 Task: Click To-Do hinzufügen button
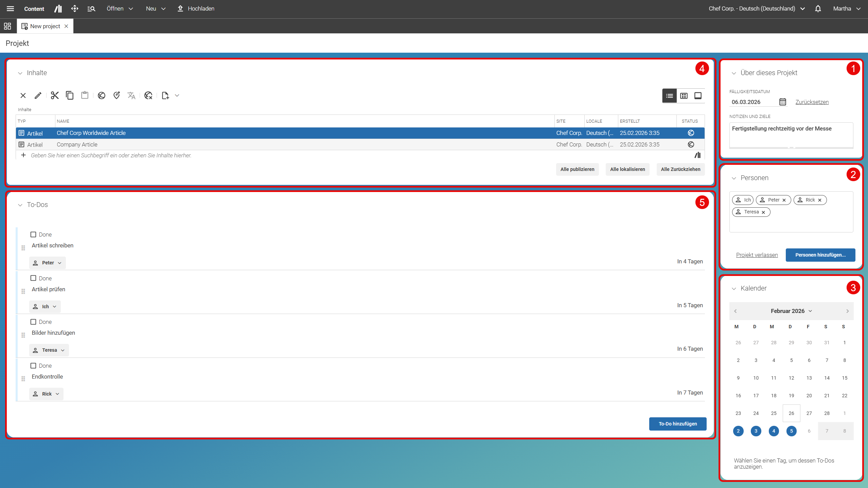click(x=678, y=424)
